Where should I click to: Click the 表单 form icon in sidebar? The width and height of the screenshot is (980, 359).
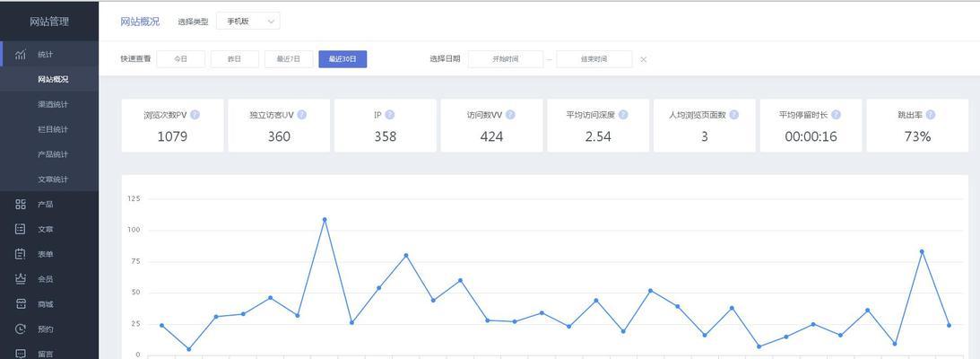point(21,254)
